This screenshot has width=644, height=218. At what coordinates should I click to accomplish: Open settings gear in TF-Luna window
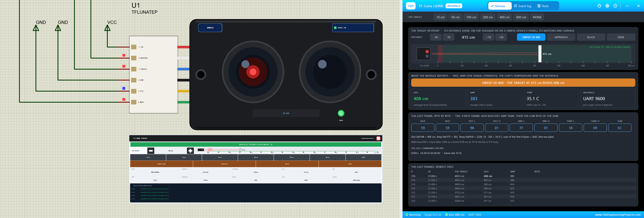[x=607, y=6]
